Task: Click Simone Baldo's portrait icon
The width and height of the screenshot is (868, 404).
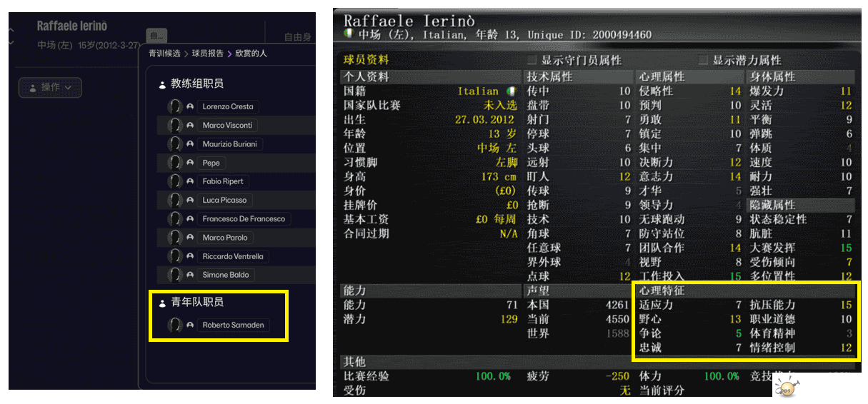Action: coord(175,275)
